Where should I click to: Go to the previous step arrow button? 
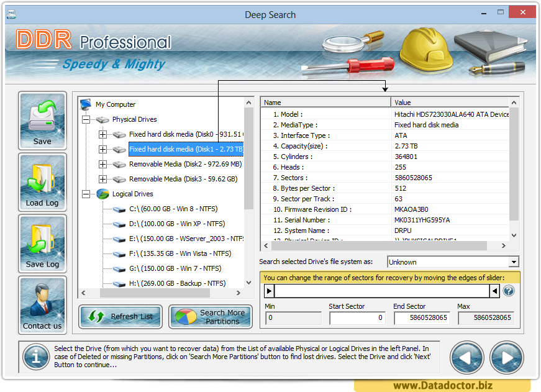pos(467,357)
